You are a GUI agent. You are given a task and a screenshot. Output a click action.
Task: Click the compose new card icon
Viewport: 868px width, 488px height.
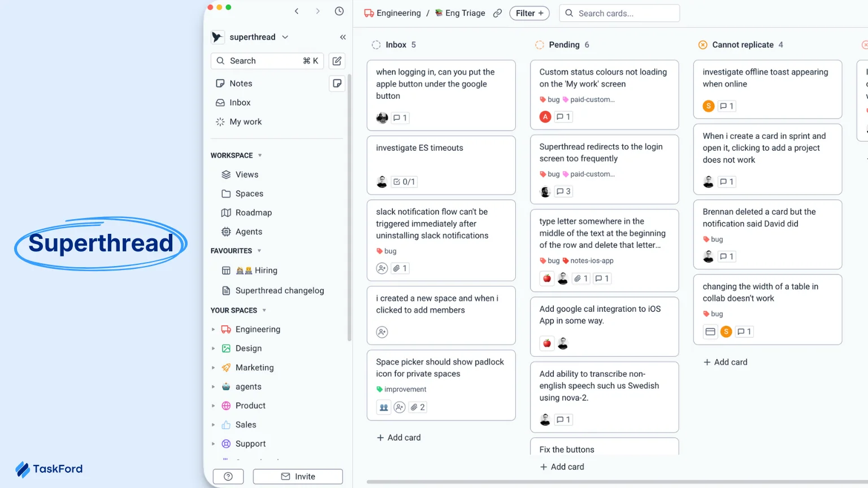pos(337,61)
